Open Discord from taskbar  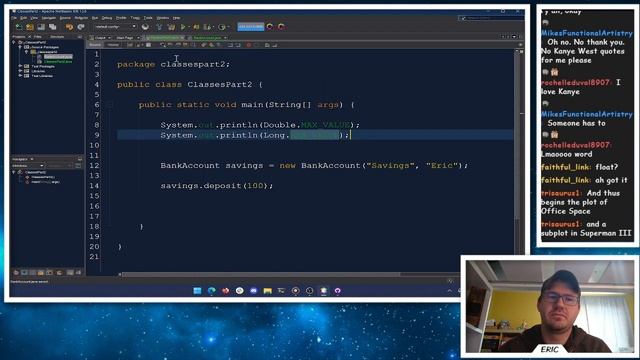tap(253, 291)
